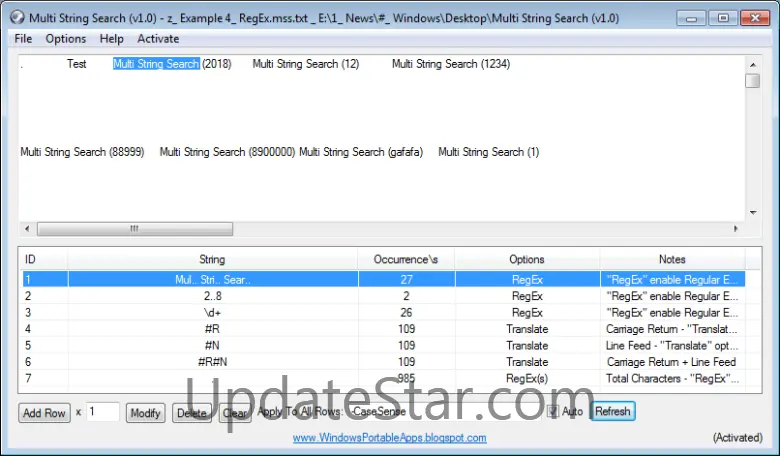Screen dimensions: 780x456
Task: Sort by the Occurrence\s column header
Action: (x=406, y=259)
